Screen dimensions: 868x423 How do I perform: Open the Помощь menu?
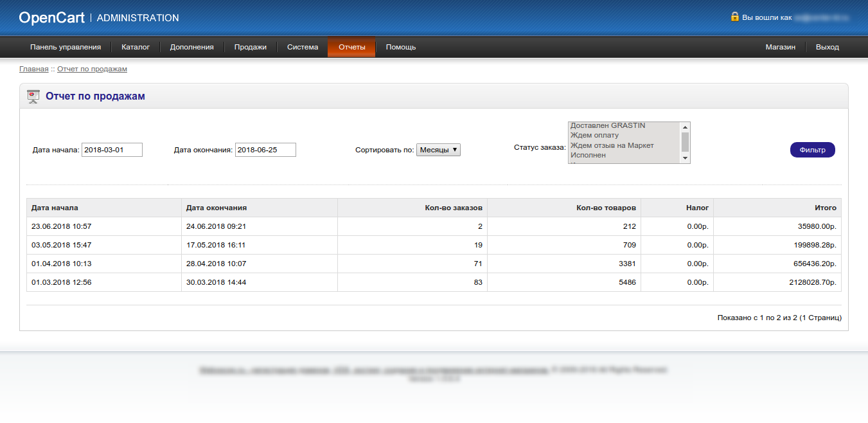401,47
